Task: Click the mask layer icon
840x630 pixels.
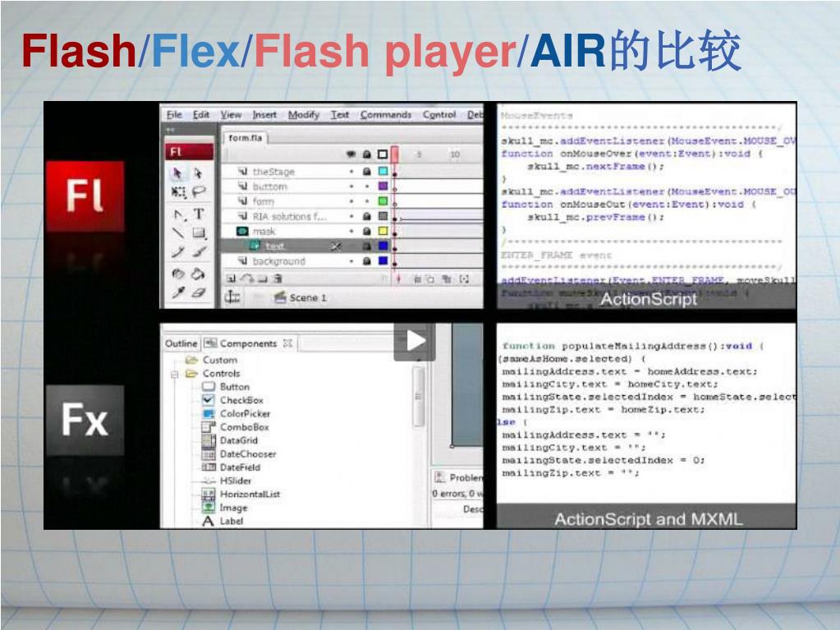Action: pos(242,231)
